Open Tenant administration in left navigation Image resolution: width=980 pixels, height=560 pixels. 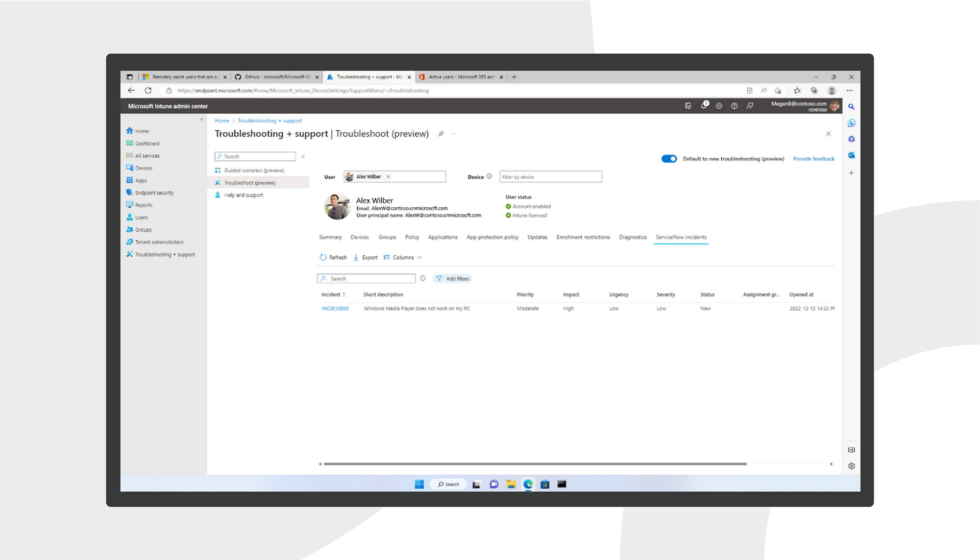[x=159, y=242]
